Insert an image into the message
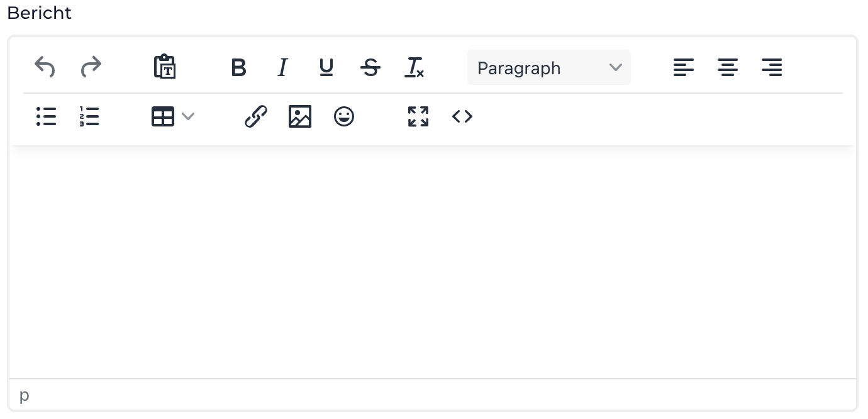 pyautogui.click(x=300, y=116)
